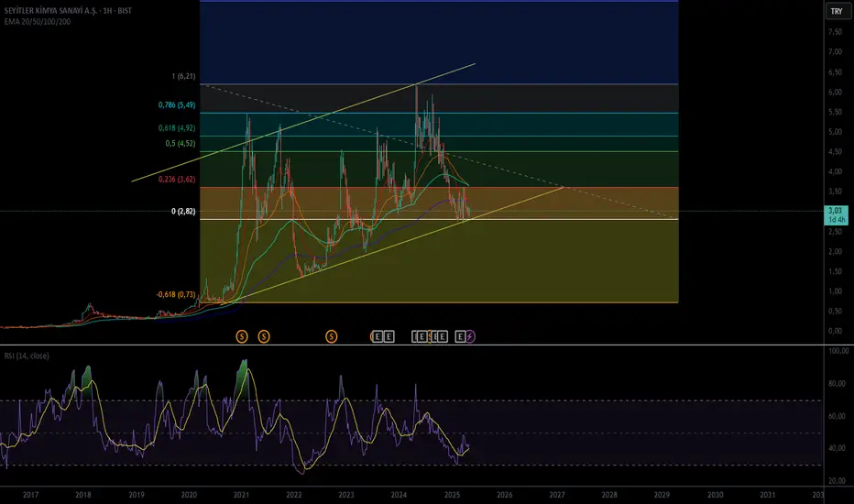Screen dimensions: 854x504
Task: Click the first earnings E marker in 2023
Action: tap(378, 336)
